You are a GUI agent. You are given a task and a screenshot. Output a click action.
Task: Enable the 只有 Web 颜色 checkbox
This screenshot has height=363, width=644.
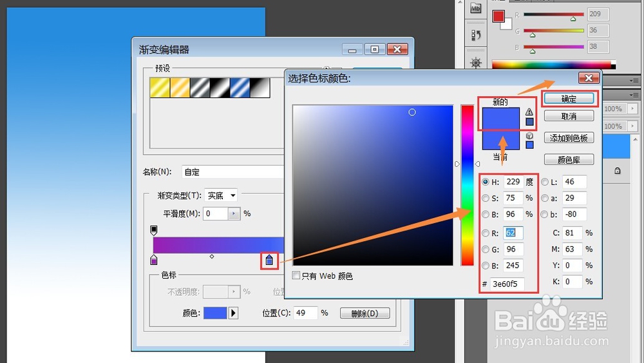tap(296, 275)
